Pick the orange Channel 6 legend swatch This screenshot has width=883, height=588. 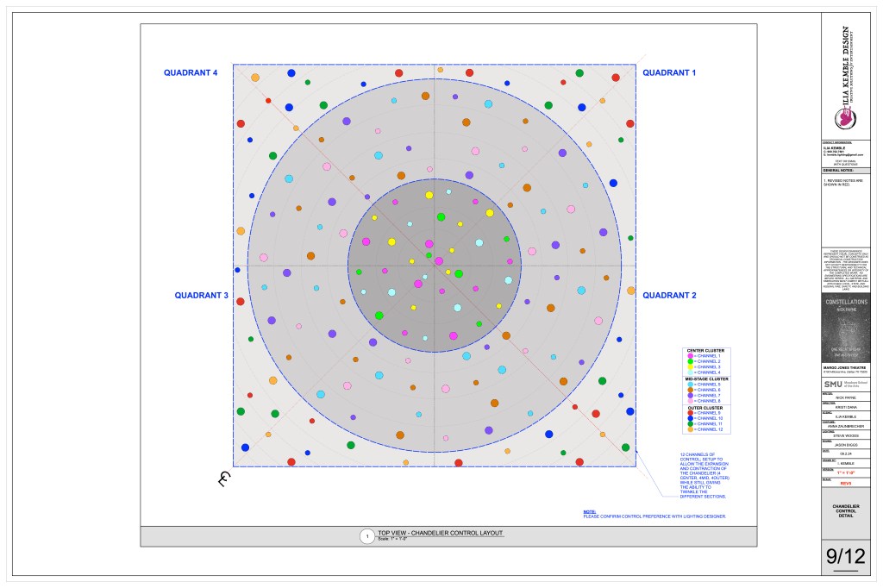690,390
